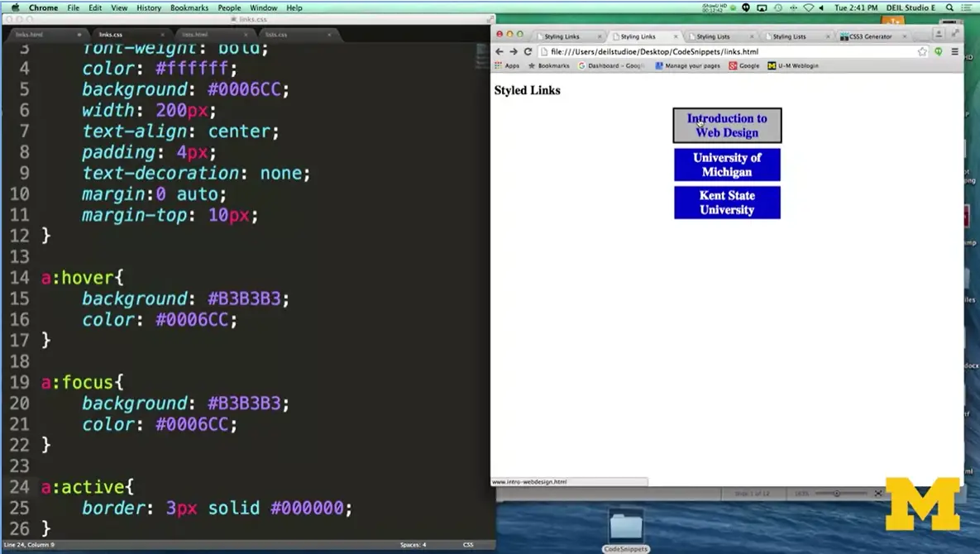The image size is (980, 554).
Task: Bookmark this page with the star icon
Action: [x=922, y=51]
